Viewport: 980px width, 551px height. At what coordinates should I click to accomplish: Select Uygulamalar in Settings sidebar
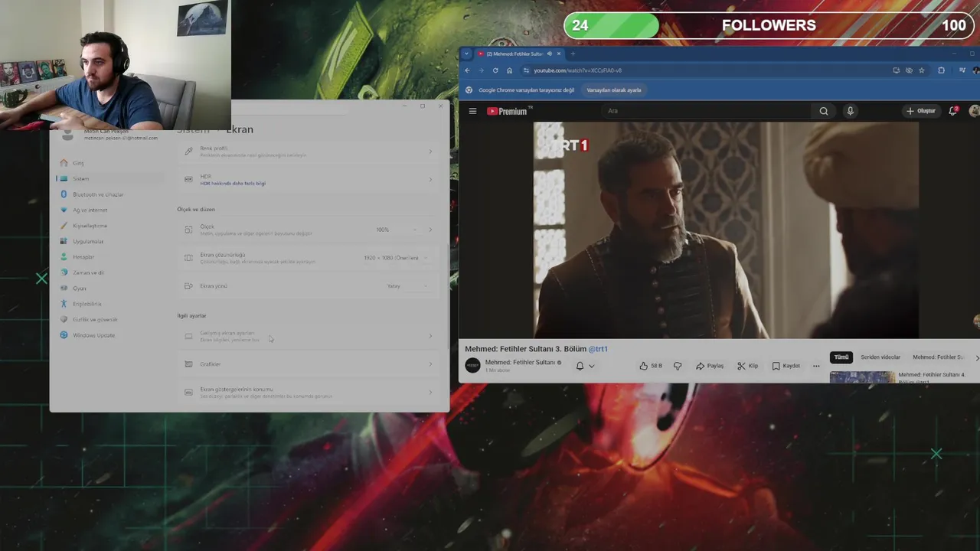pos(109,241)
